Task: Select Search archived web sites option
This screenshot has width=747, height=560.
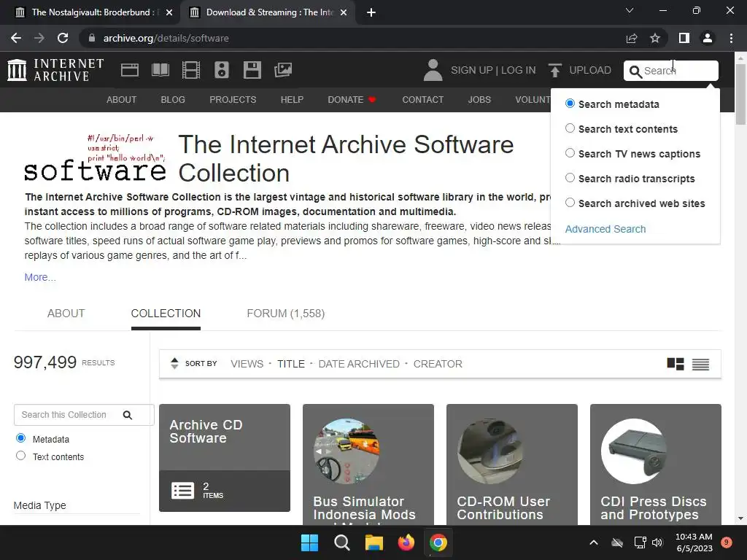Action: [x=570, y=203]
